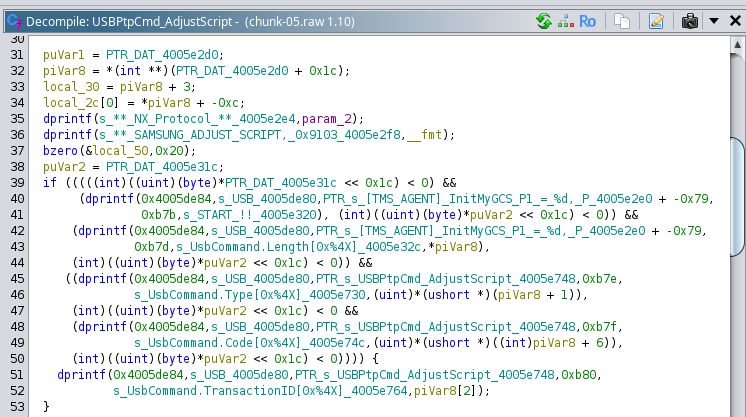This screenshot has width=746, height=417.
Task: Select constant 0xb7e on line 45
Action: click(599, 279)
